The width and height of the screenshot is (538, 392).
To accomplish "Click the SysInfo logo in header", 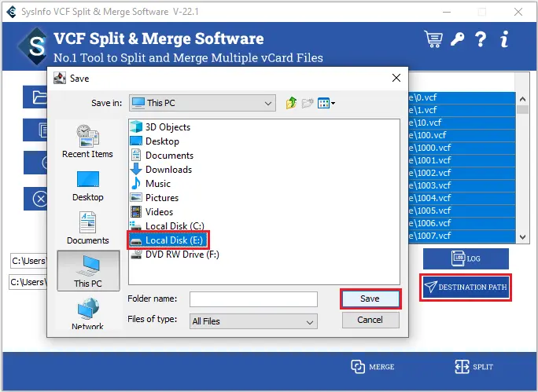I will tap(34, 46).
